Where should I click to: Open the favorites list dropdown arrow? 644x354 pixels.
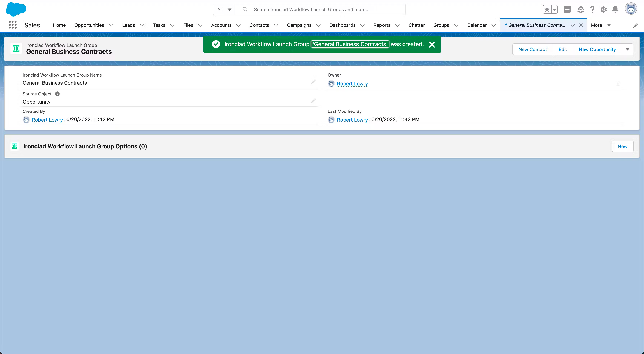[554, 10]
